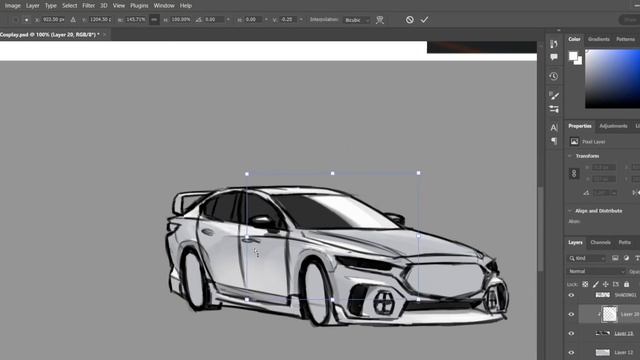Collapse the Align and Distribute section
Screen dimensions: 640x360
click(x=570, y=211)
